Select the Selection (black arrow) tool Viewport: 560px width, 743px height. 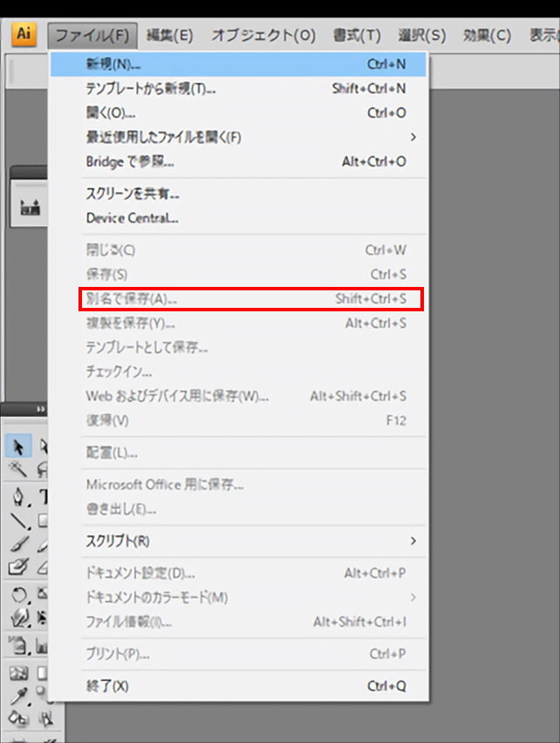18,446
